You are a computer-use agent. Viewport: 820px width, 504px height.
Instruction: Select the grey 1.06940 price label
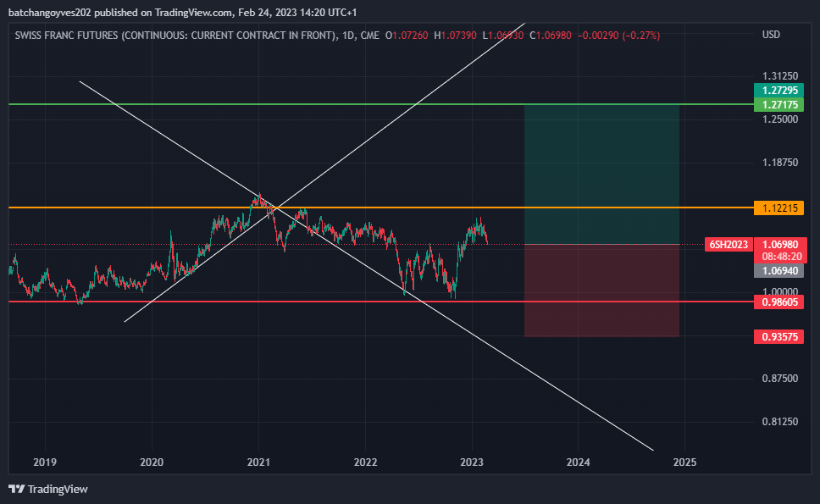click(778, 270)
